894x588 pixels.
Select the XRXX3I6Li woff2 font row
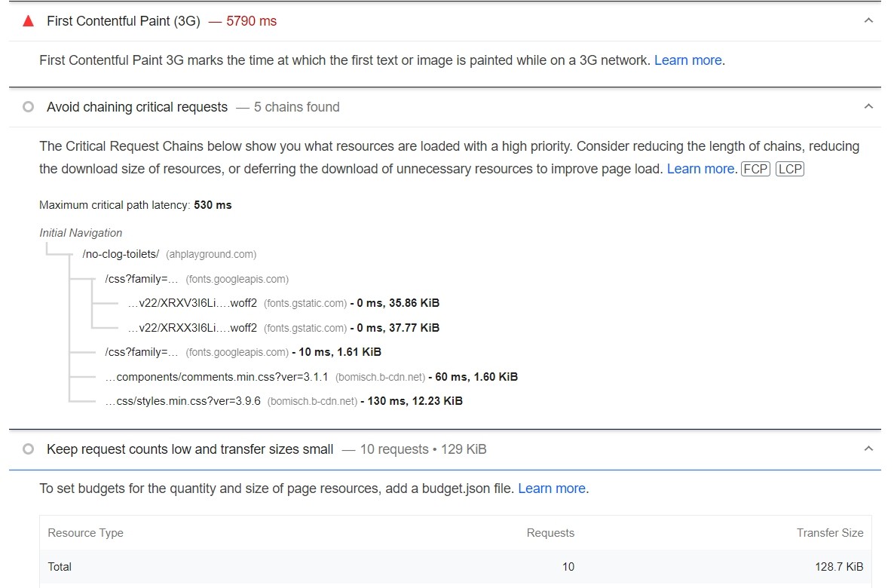[283, 328]
